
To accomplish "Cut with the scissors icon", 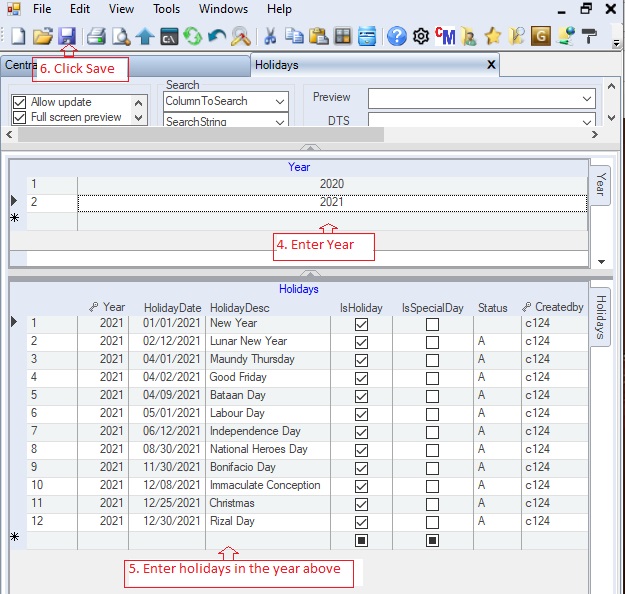I will coord(270,36).
